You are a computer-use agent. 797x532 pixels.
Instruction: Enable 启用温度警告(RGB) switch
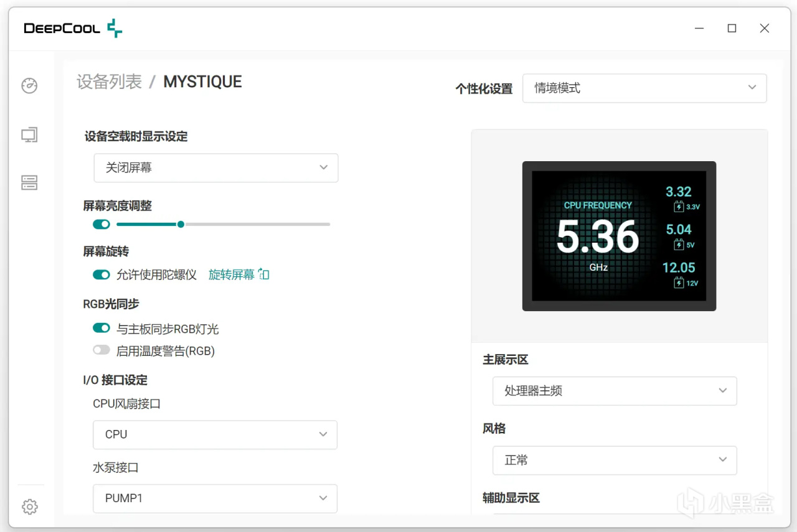(x=101, y=350)
